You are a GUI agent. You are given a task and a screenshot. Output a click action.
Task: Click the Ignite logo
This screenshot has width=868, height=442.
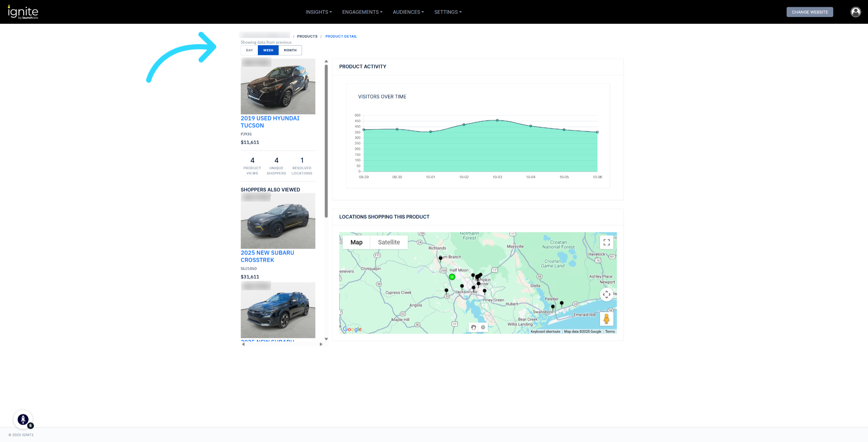click(x=23, y=12)
